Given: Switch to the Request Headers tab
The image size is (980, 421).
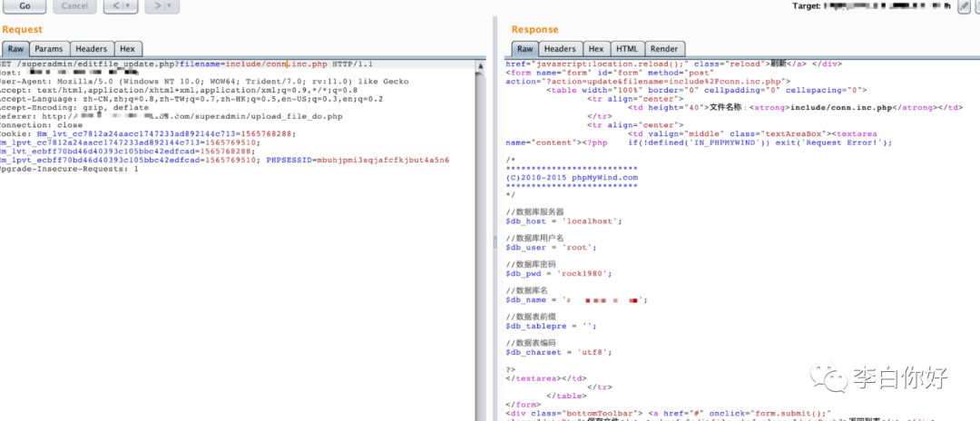Looking at the screenshot, I should pyautogui.click(x=92, y=49).
